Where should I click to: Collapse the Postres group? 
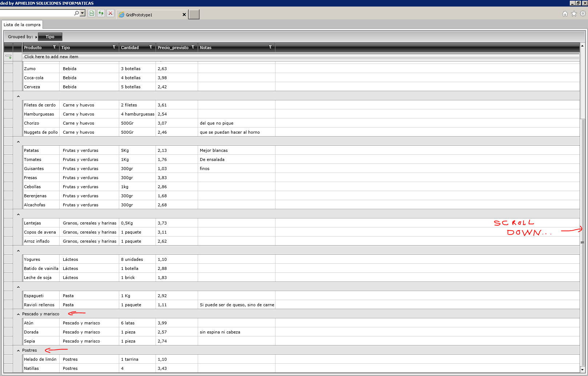point(18,351)
